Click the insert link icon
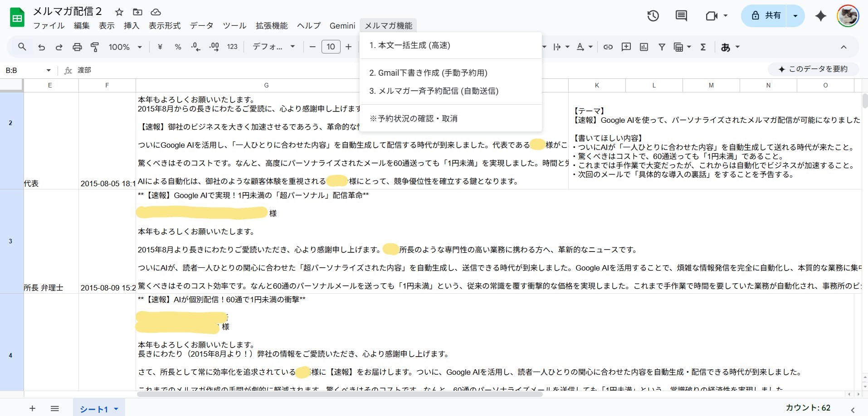 tap(608, 47)
